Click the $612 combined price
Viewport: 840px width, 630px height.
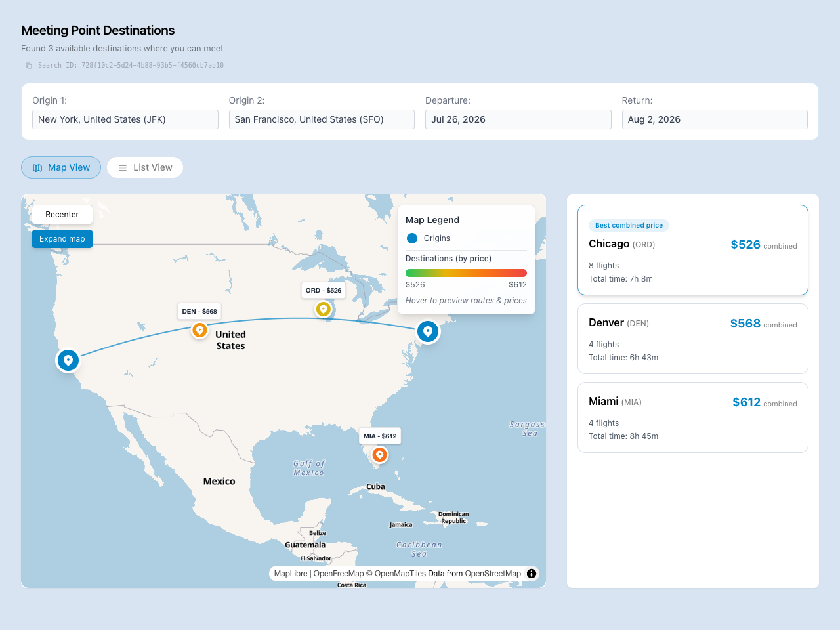click(747, 402)
